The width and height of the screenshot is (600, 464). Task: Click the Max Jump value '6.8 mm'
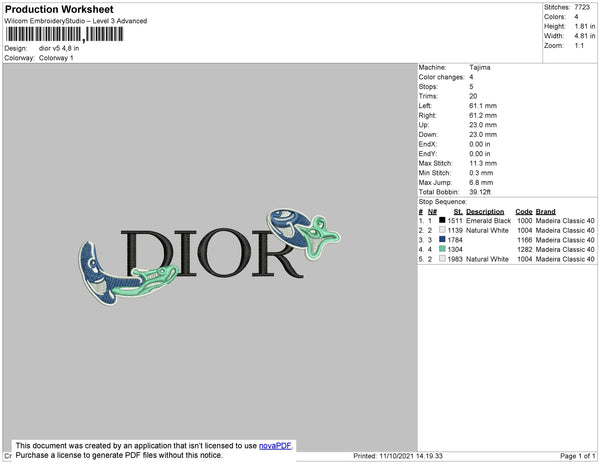pyautogui.click(x=481, y=182)
